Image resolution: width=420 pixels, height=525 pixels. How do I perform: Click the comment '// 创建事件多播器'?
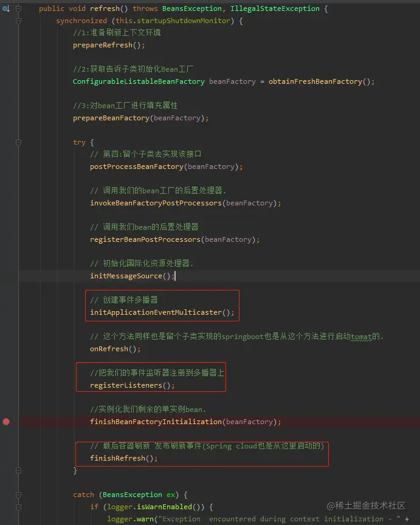point(123,300)
